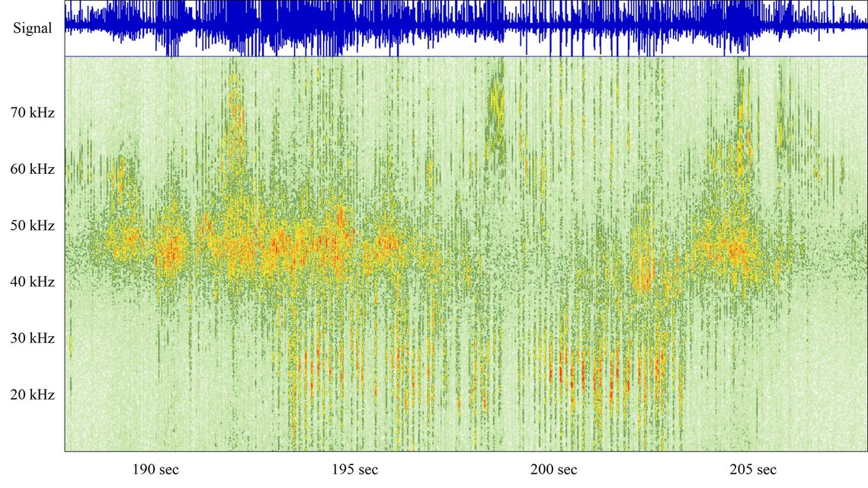Viewport: 868px width, 488px height.
Task: Click the 40 kHz frequency axis label
Action: [33, 282]
